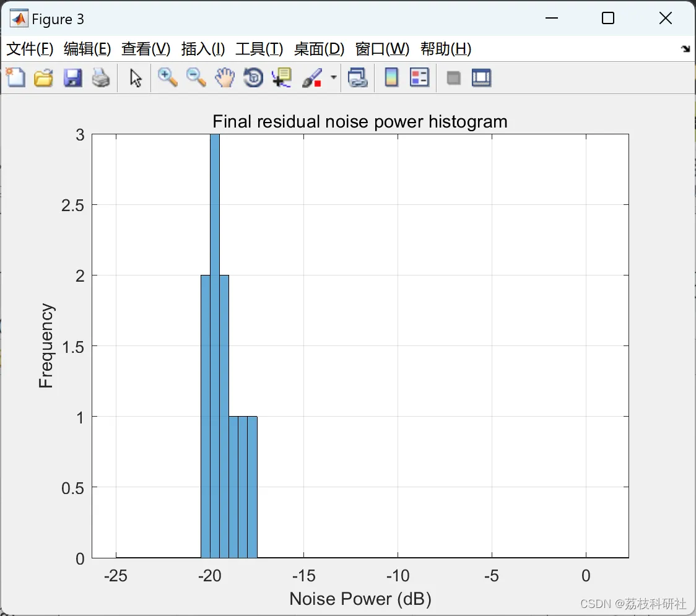The width and height of the screenshot is (696, 616).
Task: Click the 'Noise Power (dB)' x-axis label
Action: point(360,599)
